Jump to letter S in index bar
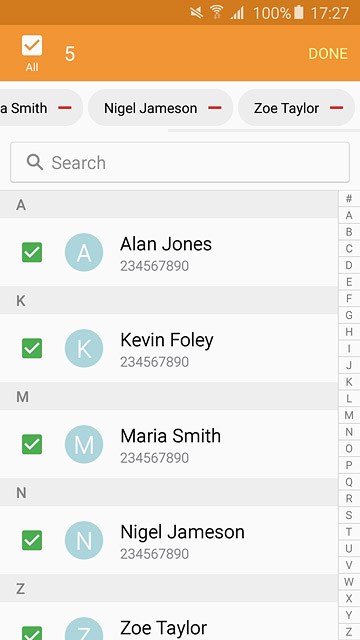The height and width of the screenshot is (640, 360). click(x=349, y=515)
